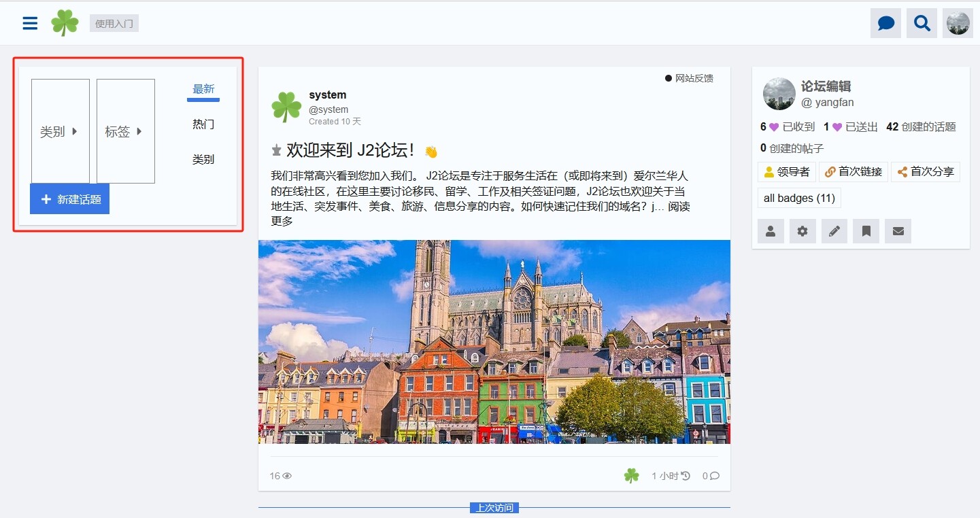
Task: Open the chat bubble icon in header
Action: [885, 23]
